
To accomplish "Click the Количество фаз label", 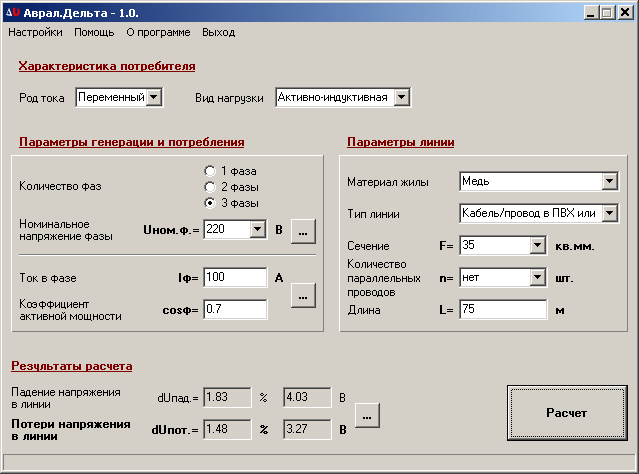I will pyautogui.click(x=60, y=186).
